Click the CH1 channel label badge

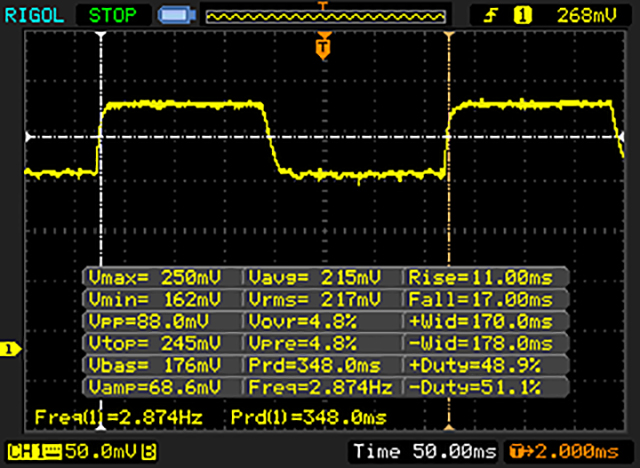pyautogui.click(x=35, y=452)
